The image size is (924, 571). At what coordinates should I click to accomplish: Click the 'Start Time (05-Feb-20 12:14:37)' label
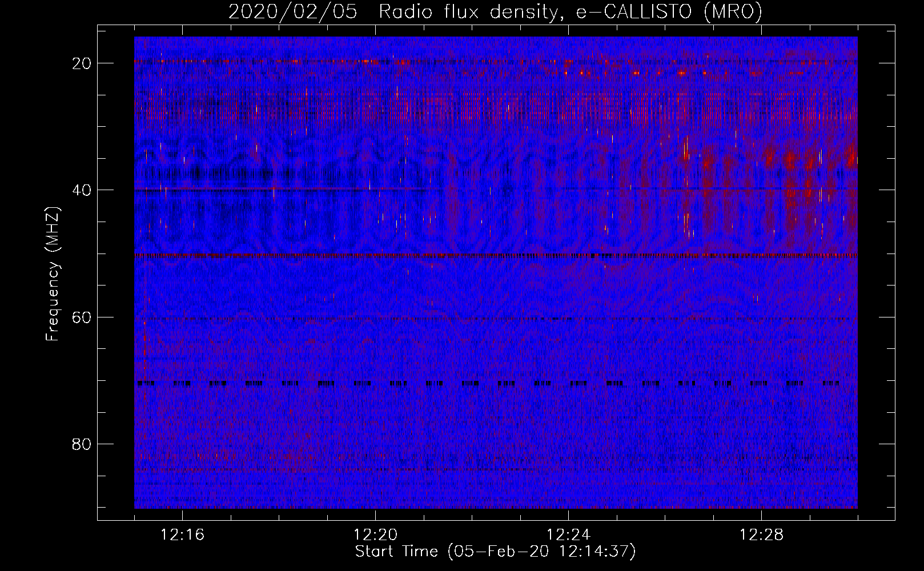[x=495, y=552]
